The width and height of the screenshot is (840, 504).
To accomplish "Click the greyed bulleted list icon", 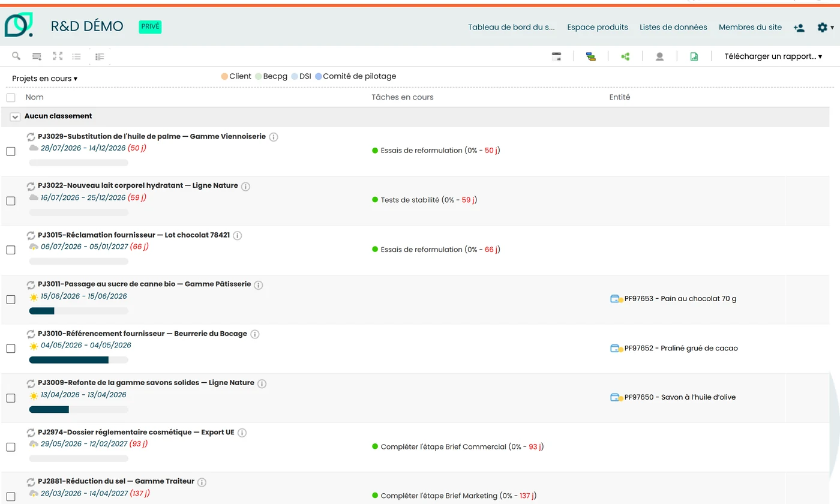I will [x=77, y=56].
